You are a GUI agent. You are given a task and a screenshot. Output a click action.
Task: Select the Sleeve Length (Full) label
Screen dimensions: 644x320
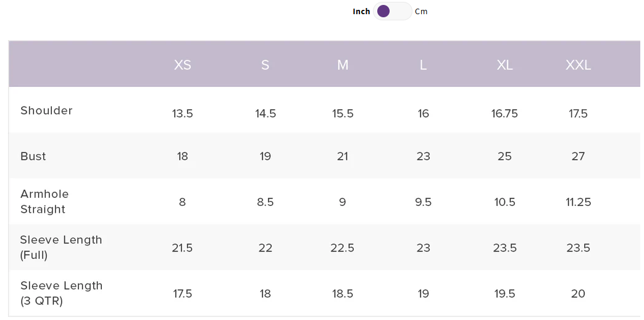pyautogui.click(x=61, y=247)
